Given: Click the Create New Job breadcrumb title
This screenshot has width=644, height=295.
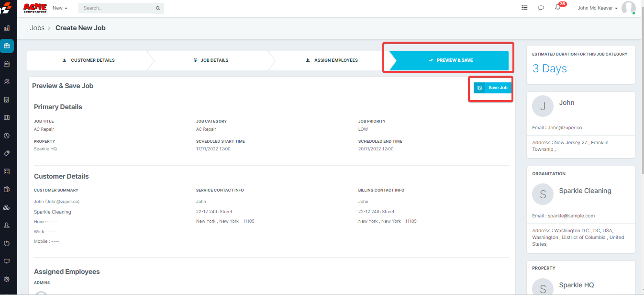Looking at the screenshot, I should [x=80, y=28].
